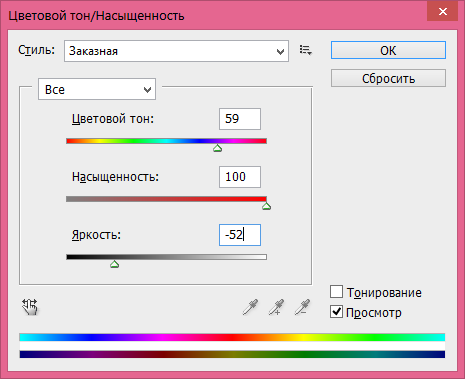
Task: Close the Цветовой тон/Насыщенность dialog
Action: click(x=443, y=12)
